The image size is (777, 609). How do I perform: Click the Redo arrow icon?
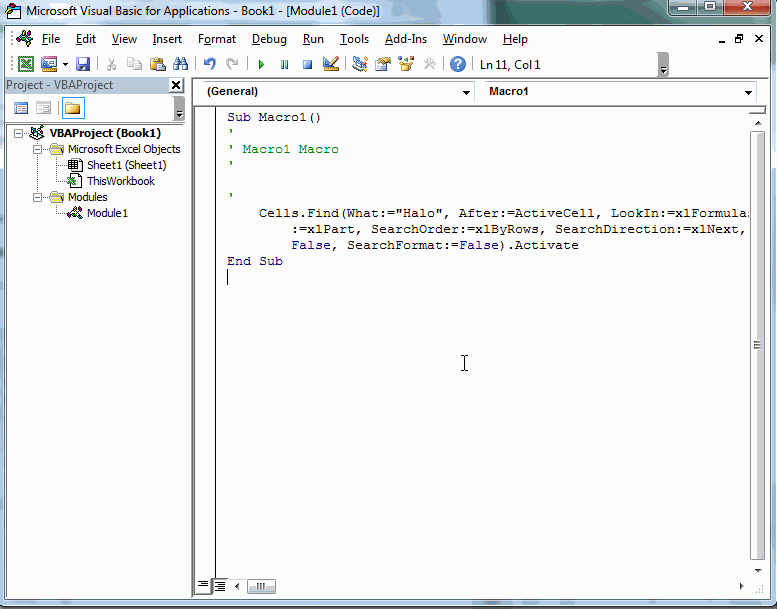232,64
